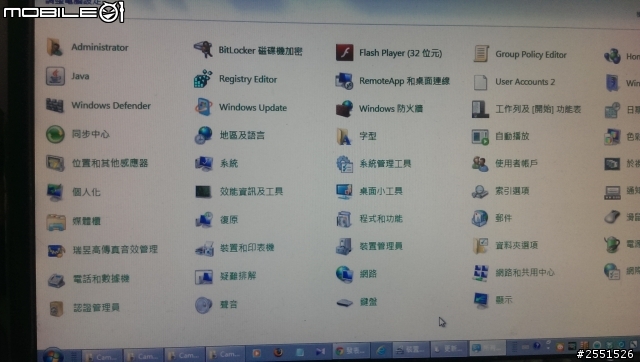Open 字型 (Fonts) folder
This screenshot has width=640, height=362.
point(356,136)
